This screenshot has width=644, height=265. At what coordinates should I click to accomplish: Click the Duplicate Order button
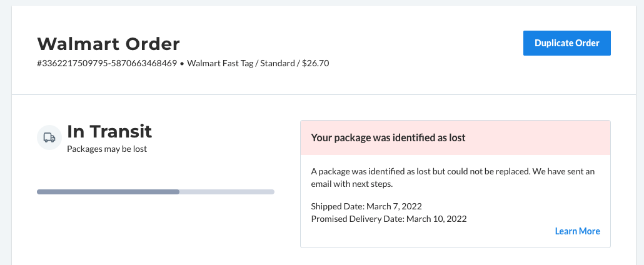[567, 43]
